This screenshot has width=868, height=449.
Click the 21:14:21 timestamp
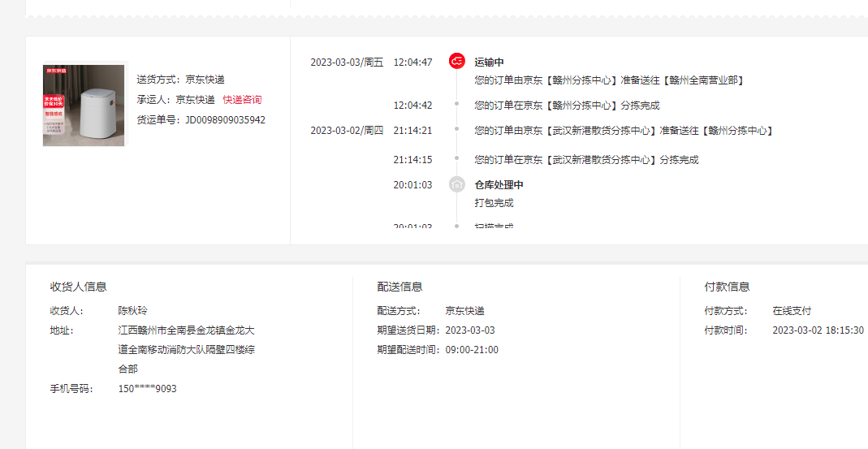pyautogui.click(x=413, y=131)
